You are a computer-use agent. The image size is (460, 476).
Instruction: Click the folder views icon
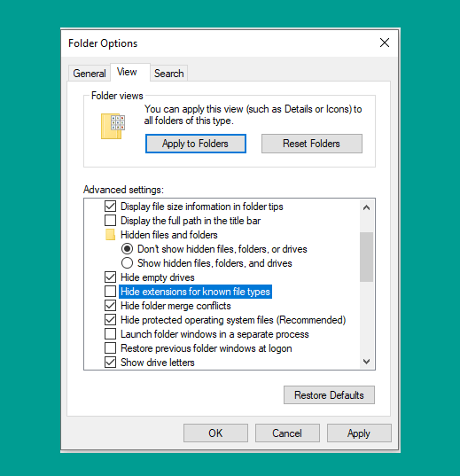click(113, 126)
